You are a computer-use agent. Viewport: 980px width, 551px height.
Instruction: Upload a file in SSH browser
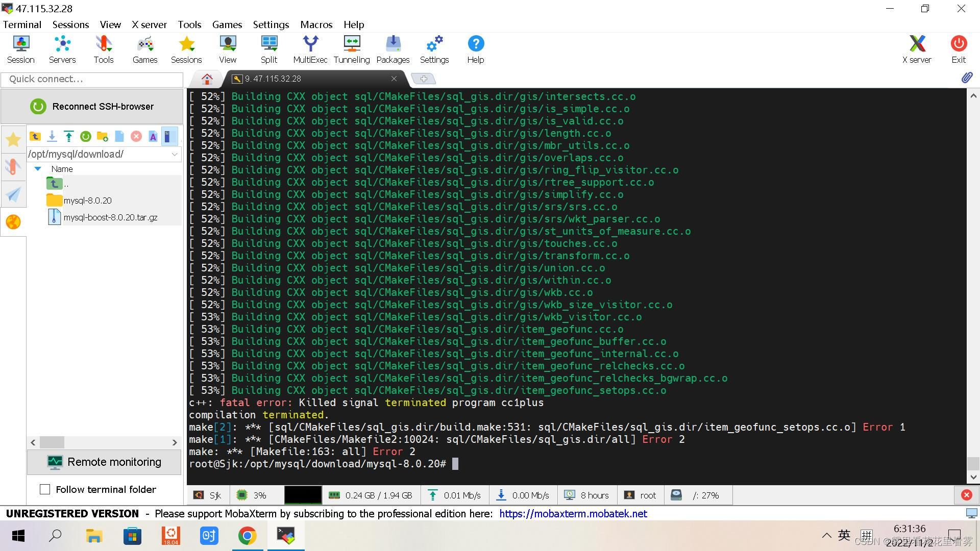point(69,136)
